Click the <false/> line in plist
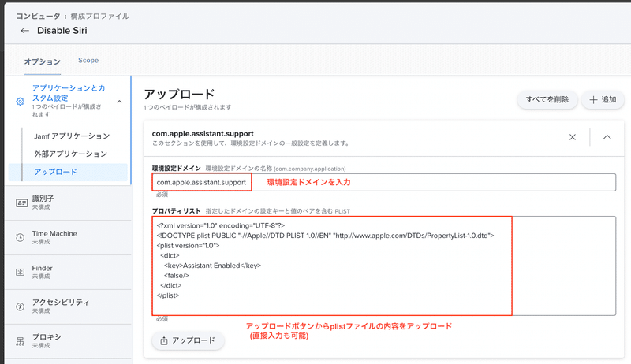 176,276
